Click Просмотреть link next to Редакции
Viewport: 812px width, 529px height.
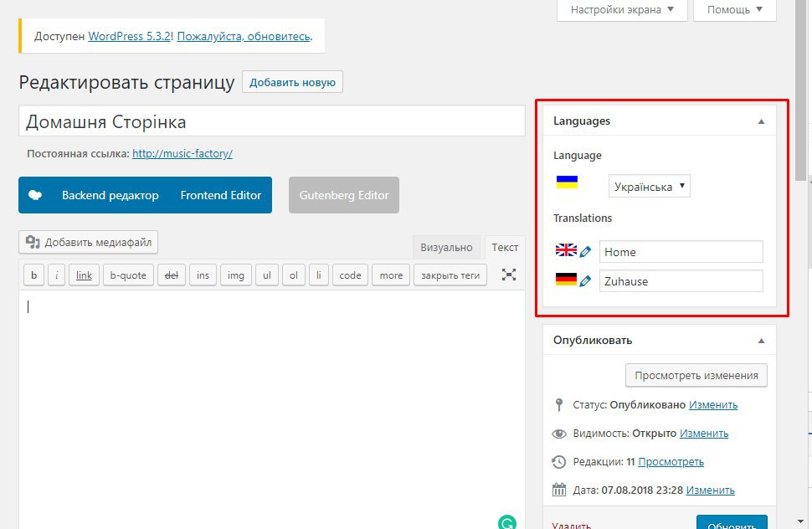(x=671, y=462)
